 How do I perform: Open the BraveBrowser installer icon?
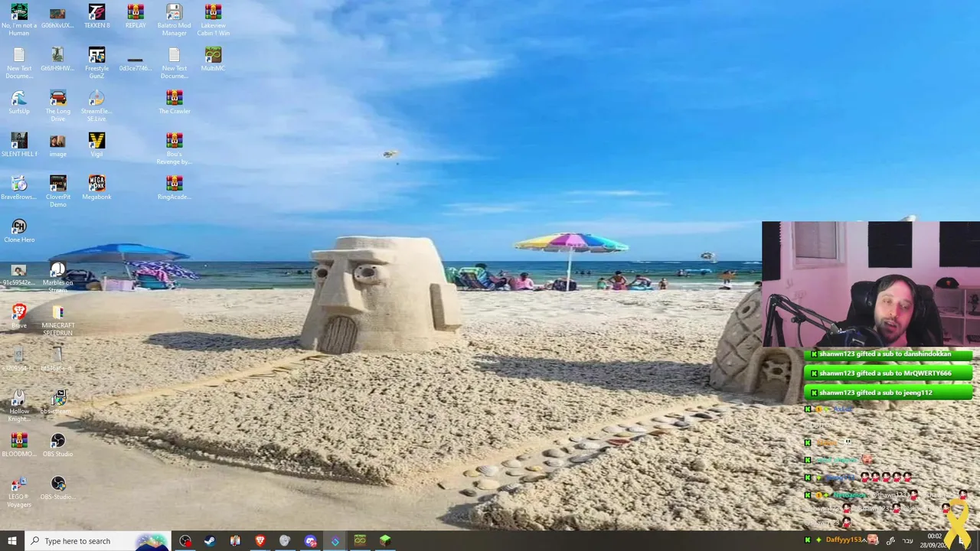pyautogui.click(x=19, y=187)
